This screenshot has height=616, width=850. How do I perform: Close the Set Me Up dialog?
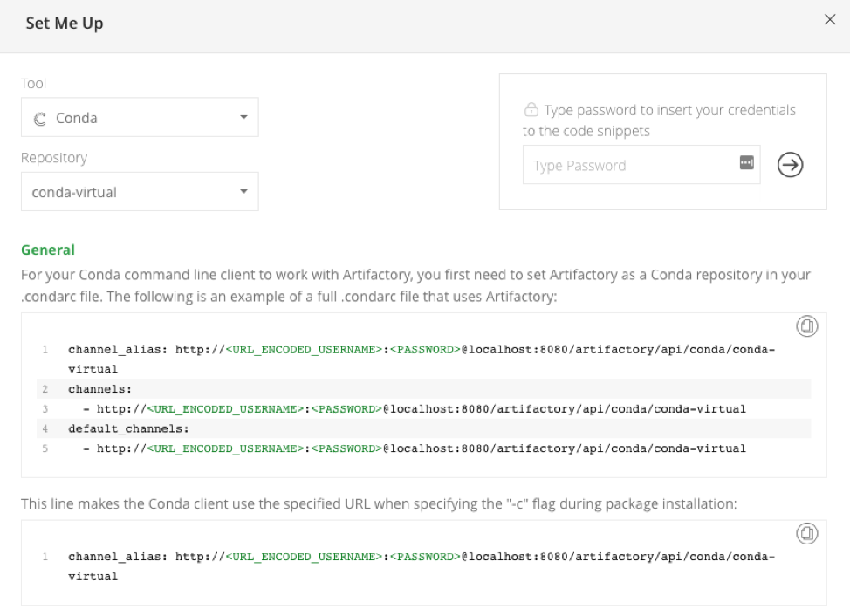[829, 20]
